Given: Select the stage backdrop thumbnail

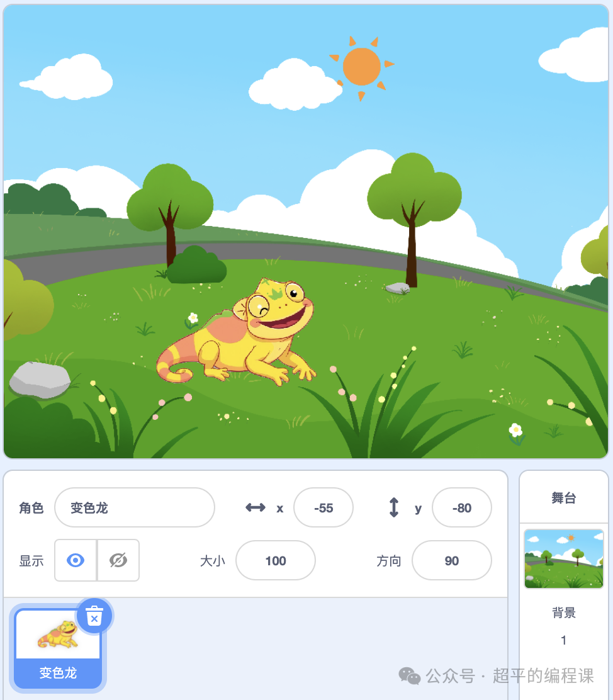Looking at the screenshot, I should 564,559.
